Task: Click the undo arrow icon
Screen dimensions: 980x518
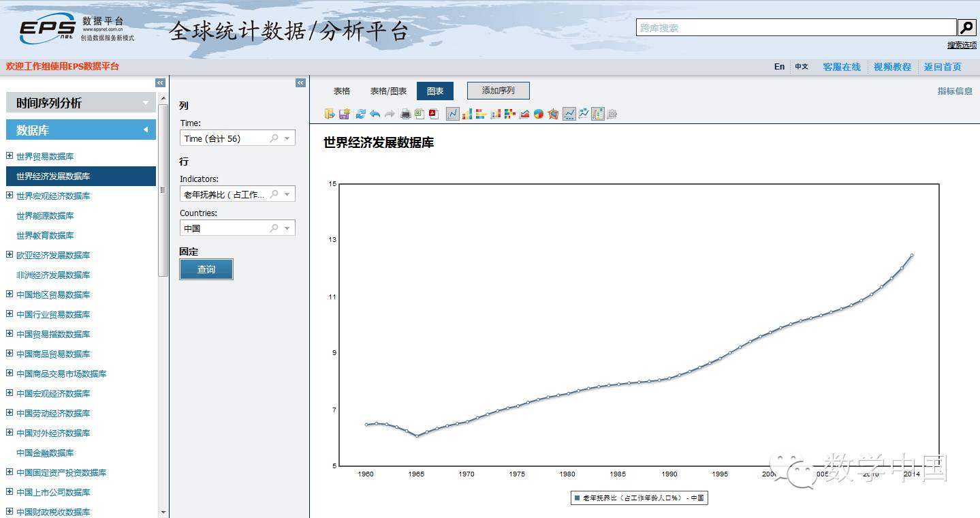Action: [x=375, y=114]
